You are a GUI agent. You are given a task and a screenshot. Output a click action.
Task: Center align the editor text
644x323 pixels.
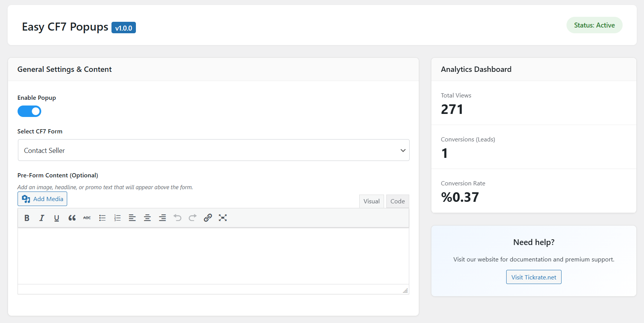pyautogui.click(x=147, y=218)
